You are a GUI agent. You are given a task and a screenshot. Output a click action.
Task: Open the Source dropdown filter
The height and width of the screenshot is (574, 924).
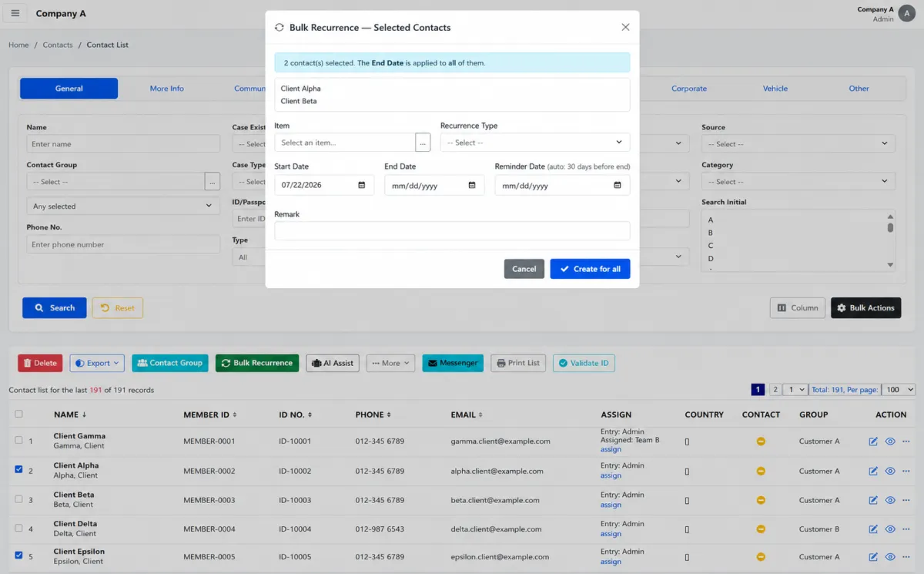798,144
